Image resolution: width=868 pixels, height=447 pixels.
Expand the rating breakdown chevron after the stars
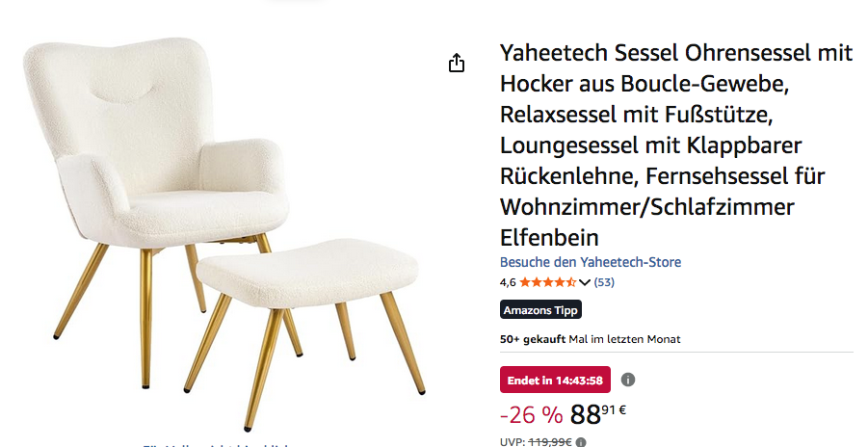(x=585, y=282)
